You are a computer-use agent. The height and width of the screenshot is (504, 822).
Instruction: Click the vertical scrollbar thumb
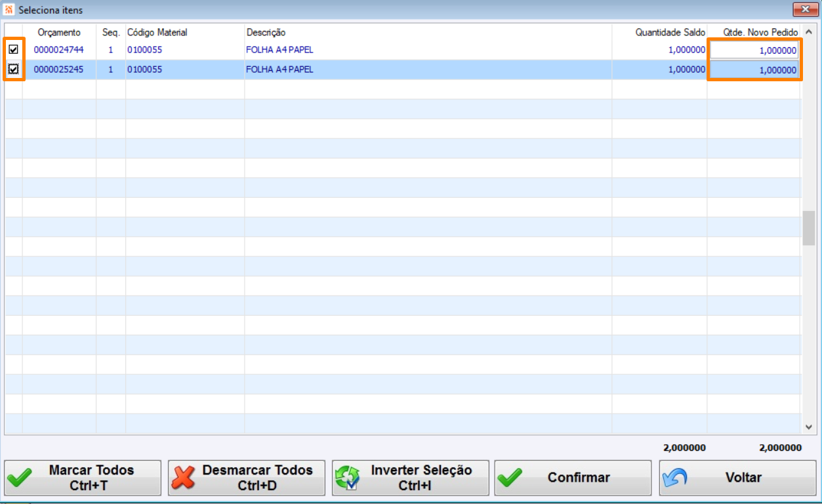click(x=808, y=228)
